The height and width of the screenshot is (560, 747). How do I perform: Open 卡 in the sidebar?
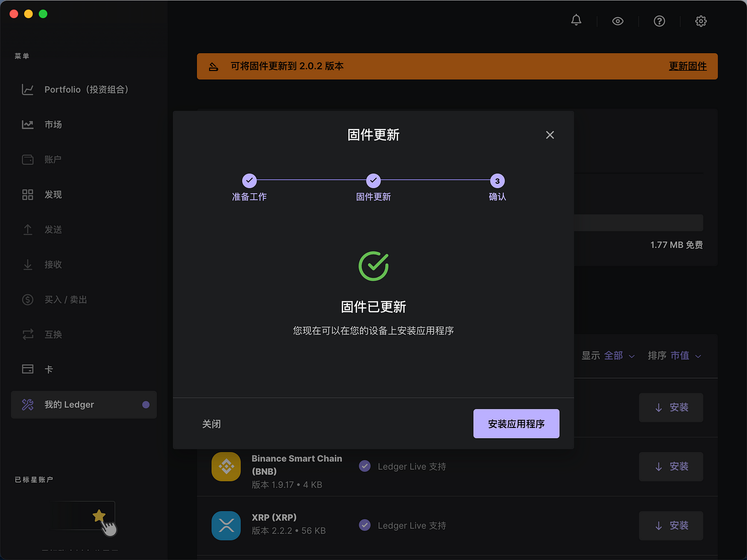pyautogui.click(x=84, y=370)
